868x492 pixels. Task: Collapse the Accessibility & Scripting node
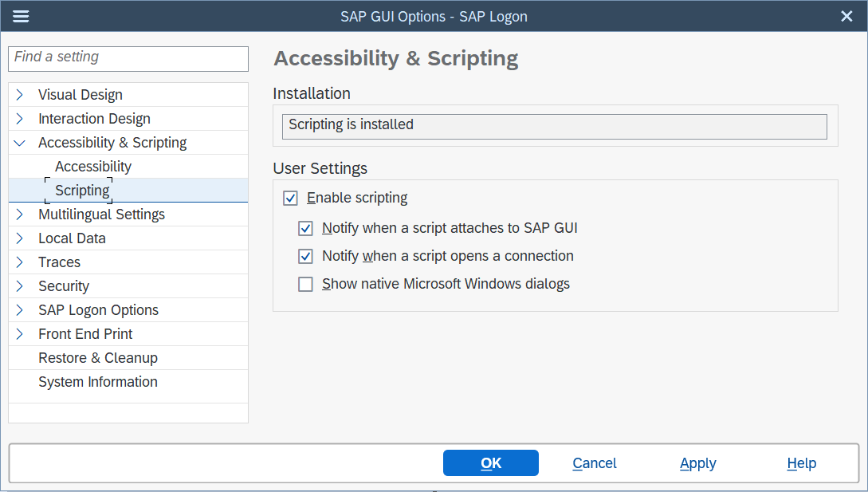pos(20,143)
